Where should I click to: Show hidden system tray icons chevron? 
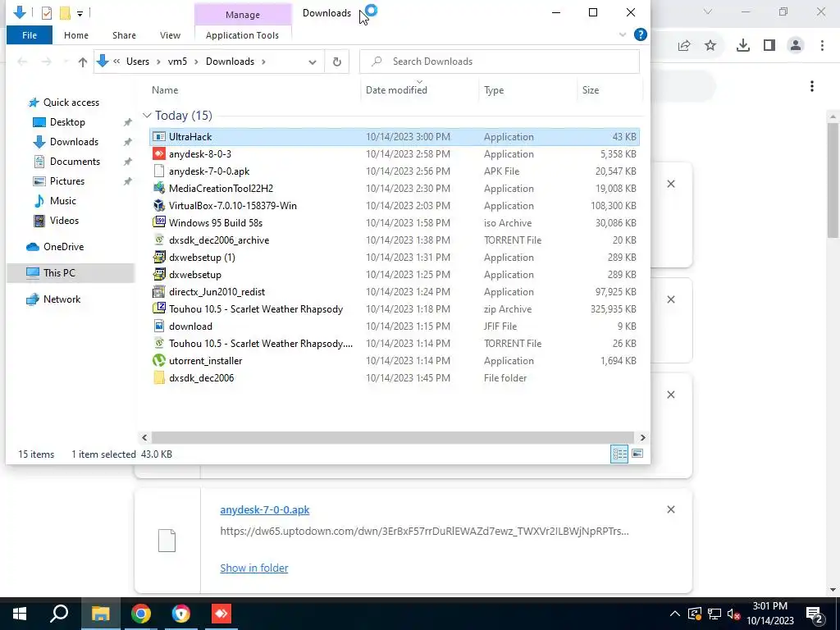coord(674,614)
